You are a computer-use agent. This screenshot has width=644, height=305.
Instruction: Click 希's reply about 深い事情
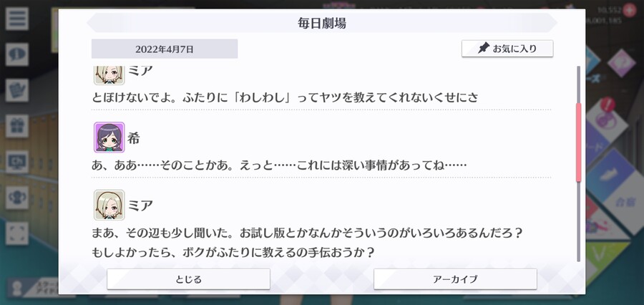coord(279,165)
